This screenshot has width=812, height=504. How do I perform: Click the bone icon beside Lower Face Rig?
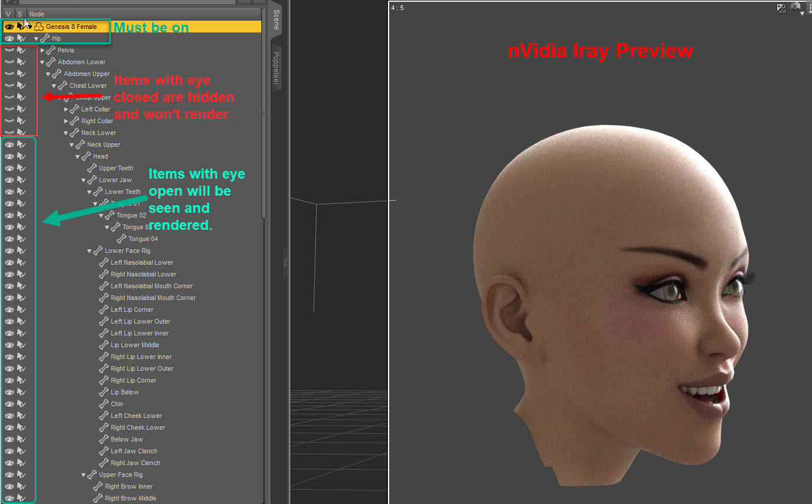(x=98, y=251)
